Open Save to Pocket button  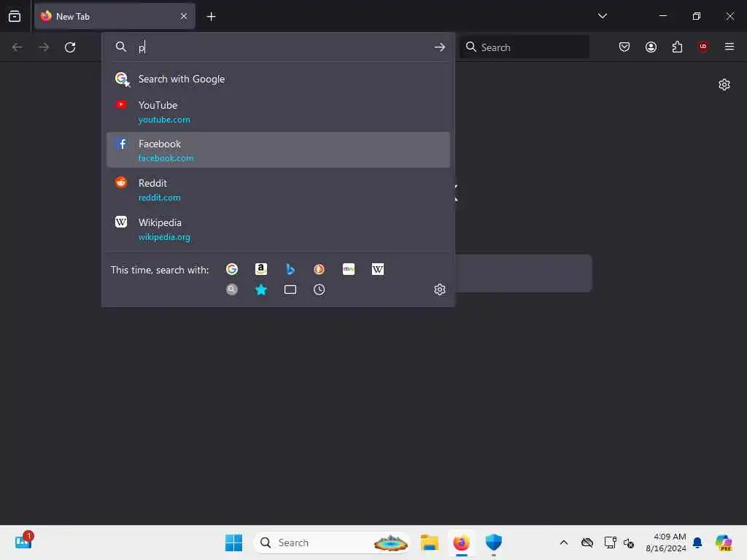click(624, 47)
